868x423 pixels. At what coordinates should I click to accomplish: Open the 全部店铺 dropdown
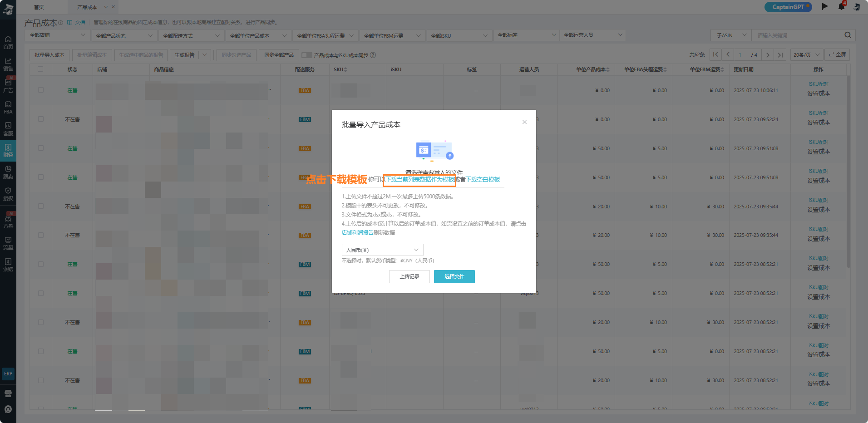coord(57,35)
